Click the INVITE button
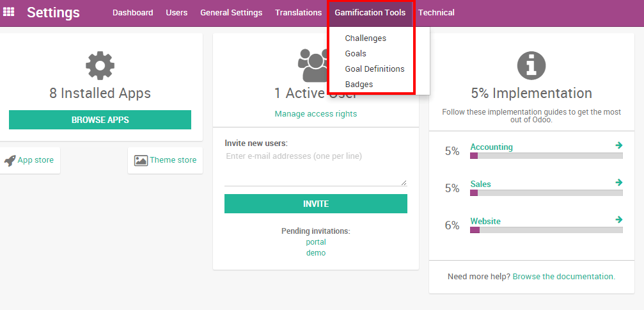Viewport: 644px width, 310px height. (315, 204)
